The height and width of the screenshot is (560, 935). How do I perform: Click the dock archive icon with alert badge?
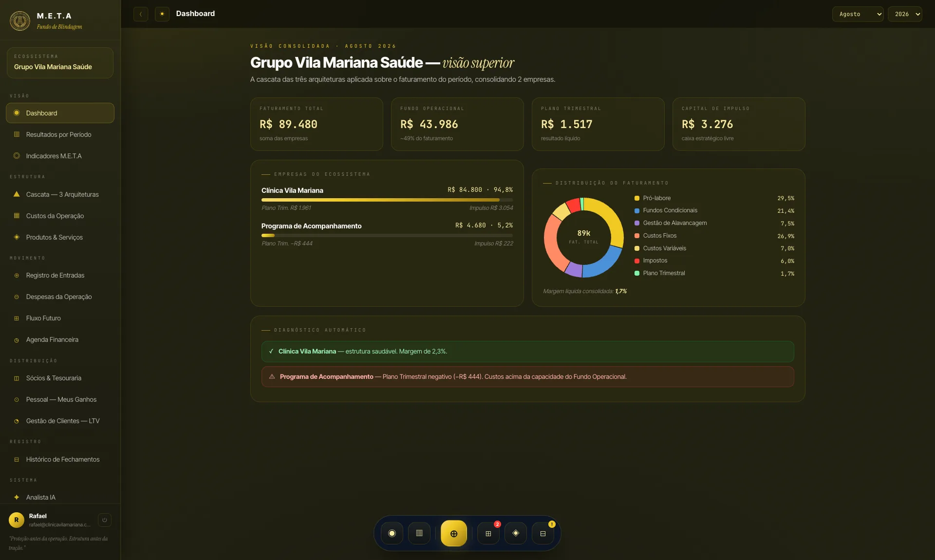543,533
